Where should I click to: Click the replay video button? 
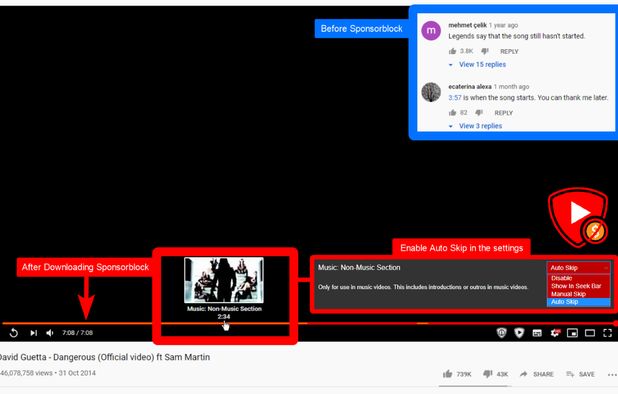click(x=14, y=333)
